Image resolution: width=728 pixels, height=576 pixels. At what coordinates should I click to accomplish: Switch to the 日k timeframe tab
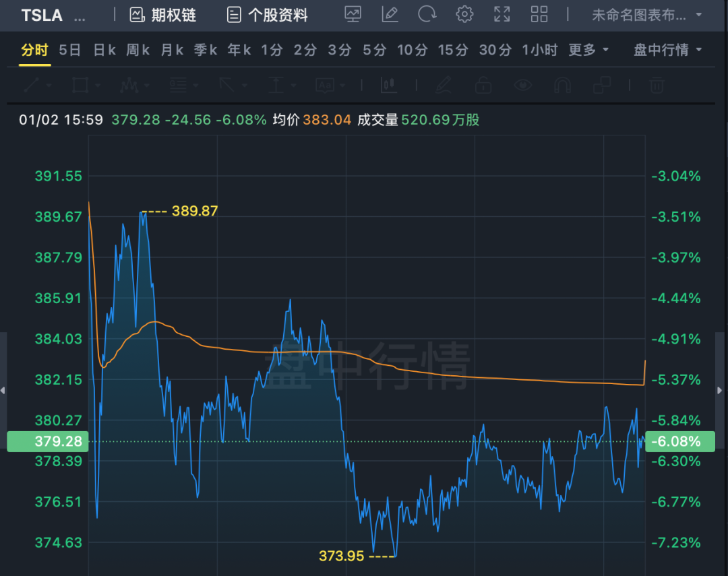[104, 50]
